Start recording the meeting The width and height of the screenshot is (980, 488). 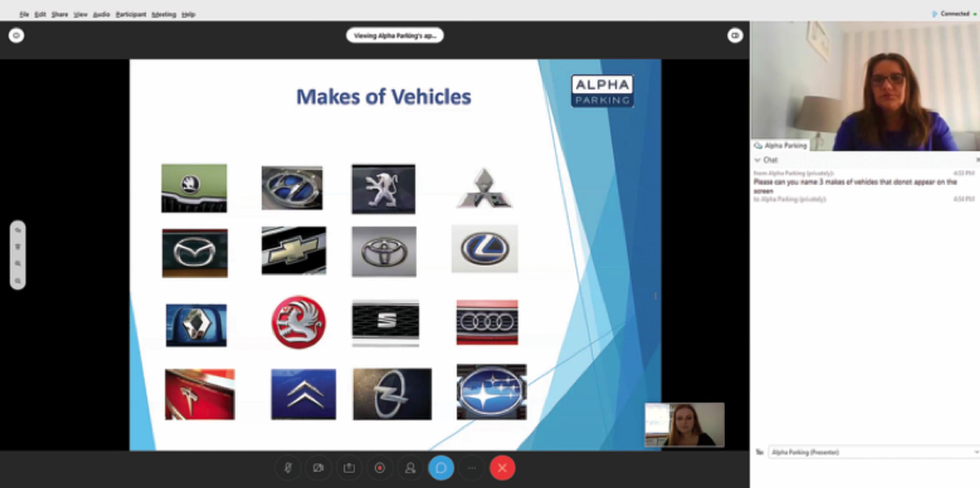click(380, 468)
